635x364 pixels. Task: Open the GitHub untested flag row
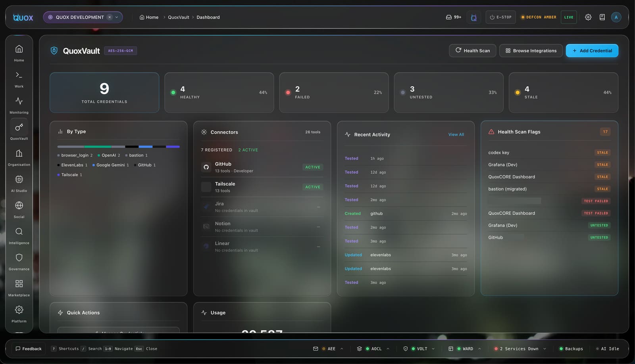tap(549, 237)
